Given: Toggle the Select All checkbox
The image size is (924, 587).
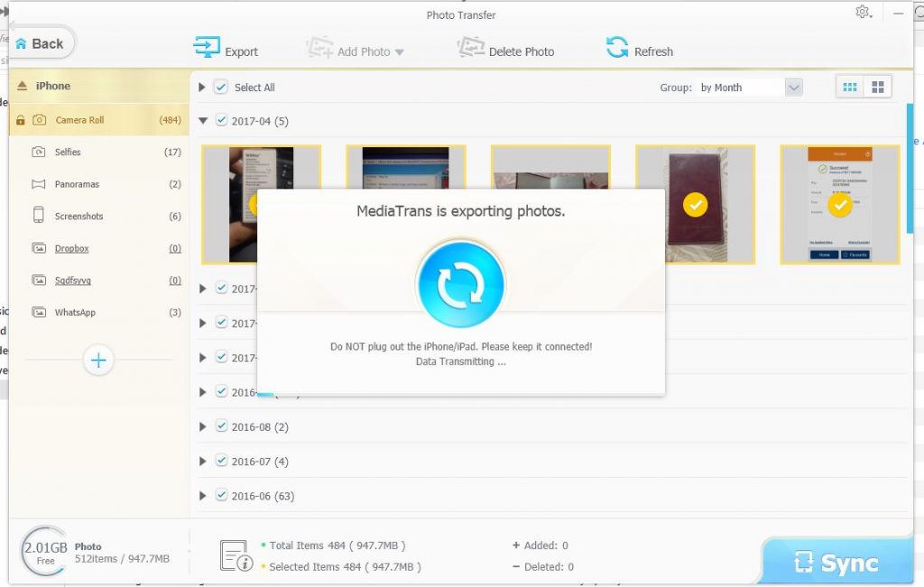Looking at the screenshot, I should 221,88.
